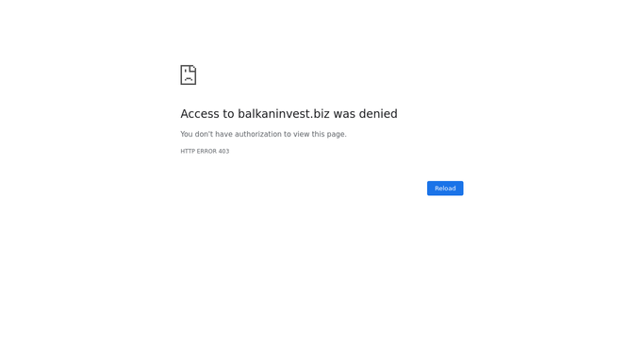The width and height of the screenshot is (644, 362).
Task: Click the word 'Access' in the heading
Action: pos(200,114)
